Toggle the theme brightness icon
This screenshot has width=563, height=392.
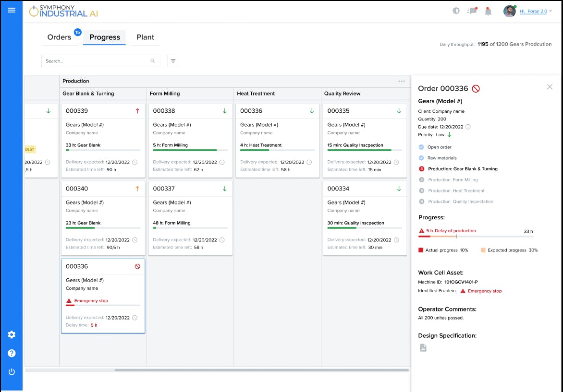456,11
